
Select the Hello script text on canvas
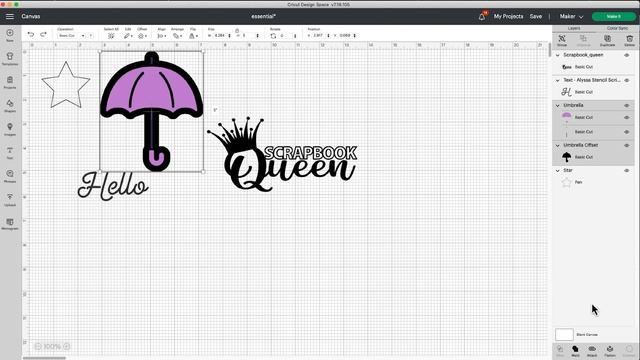coord(113,186)
